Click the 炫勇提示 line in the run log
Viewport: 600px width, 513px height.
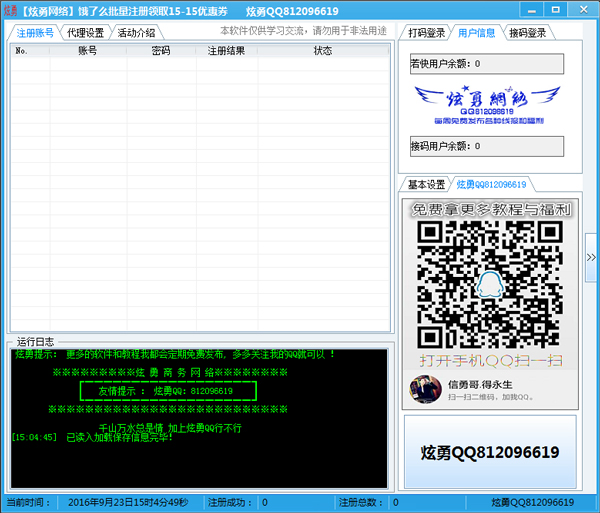tap(174, 354)
